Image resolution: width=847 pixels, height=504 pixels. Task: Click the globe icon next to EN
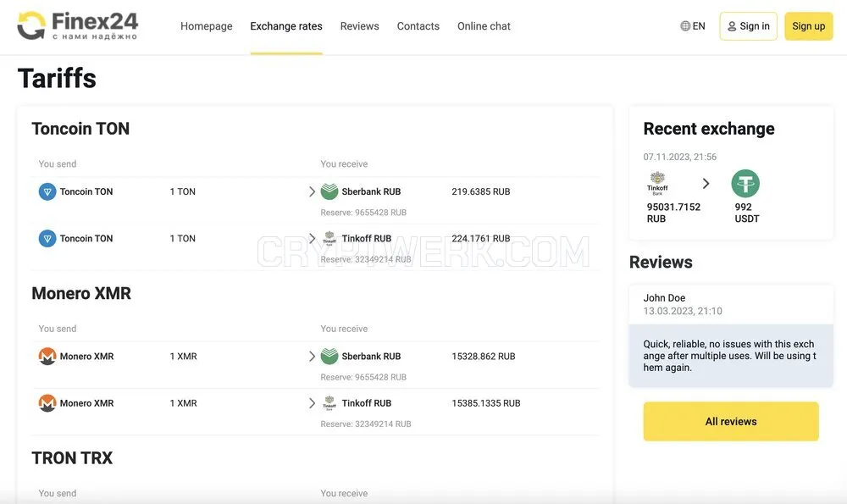coord(685,26)
